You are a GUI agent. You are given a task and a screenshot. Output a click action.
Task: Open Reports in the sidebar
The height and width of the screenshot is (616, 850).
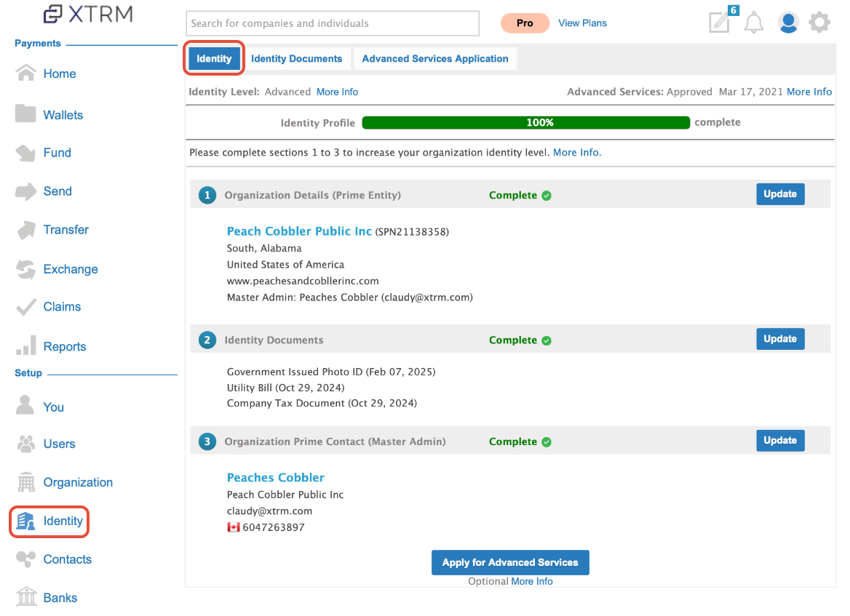65,346
